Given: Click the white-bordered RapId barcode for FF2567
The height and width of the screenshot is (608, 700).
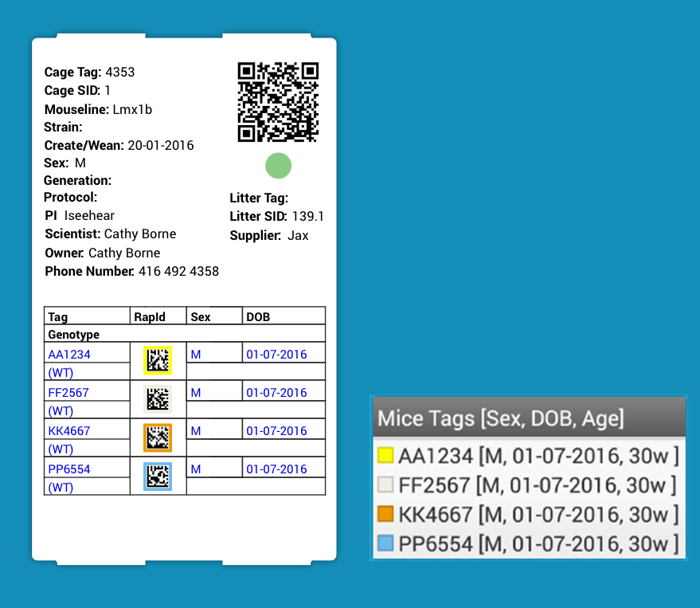Looking at the screenshot, I should point(158,399).
